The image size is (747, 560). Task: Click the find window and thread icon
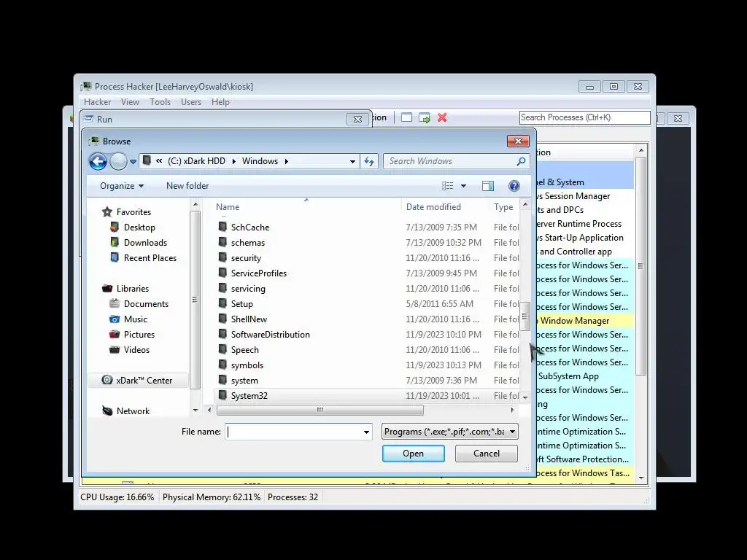click(x=424, y=117)
